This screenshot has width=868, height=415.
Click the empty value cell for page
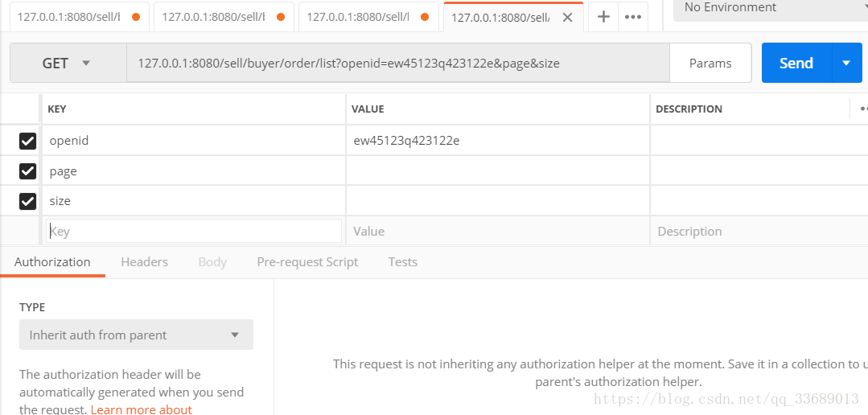(x=498, y=171)
